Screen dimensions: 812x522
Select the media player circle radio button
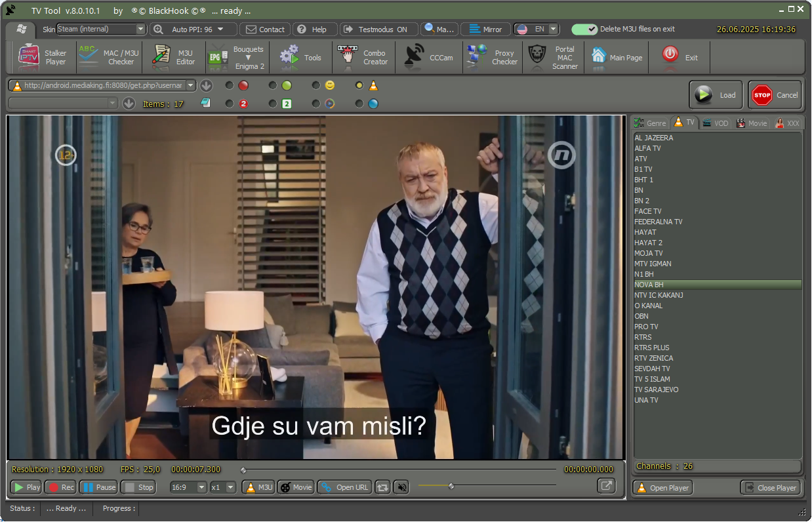pyautogui.click(x=316, y=104)
